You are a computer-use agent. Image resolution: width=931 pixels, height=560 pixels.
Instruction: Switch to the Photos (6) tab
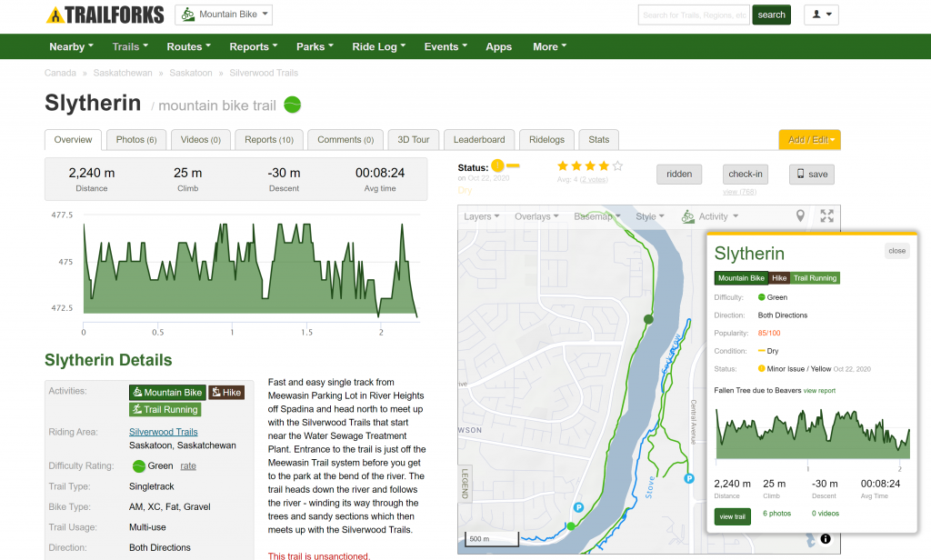136,140
